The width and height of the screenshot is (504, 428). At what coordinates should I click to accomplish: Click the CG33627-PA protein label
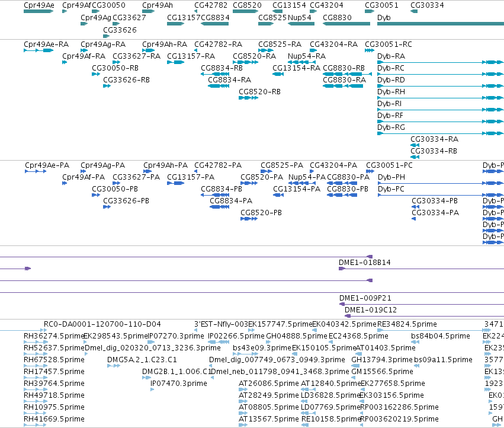pos(136,177)
